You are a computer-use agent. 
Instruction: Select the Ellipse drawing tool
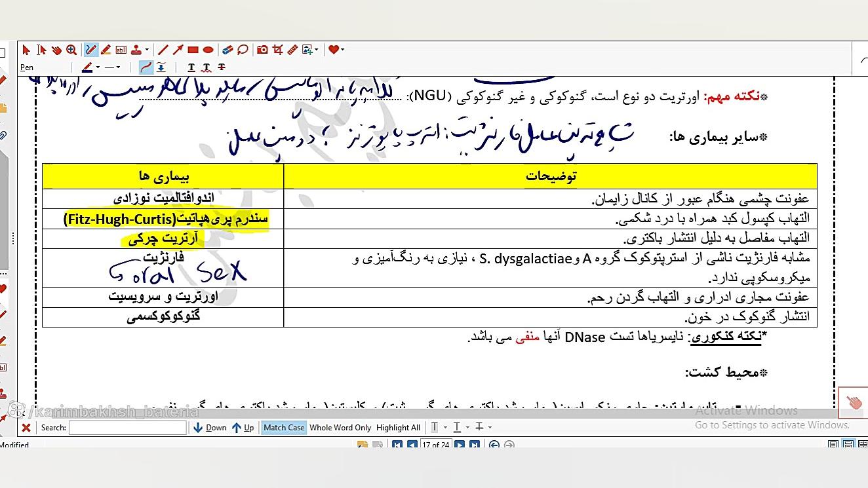click(x=208, y=50)
